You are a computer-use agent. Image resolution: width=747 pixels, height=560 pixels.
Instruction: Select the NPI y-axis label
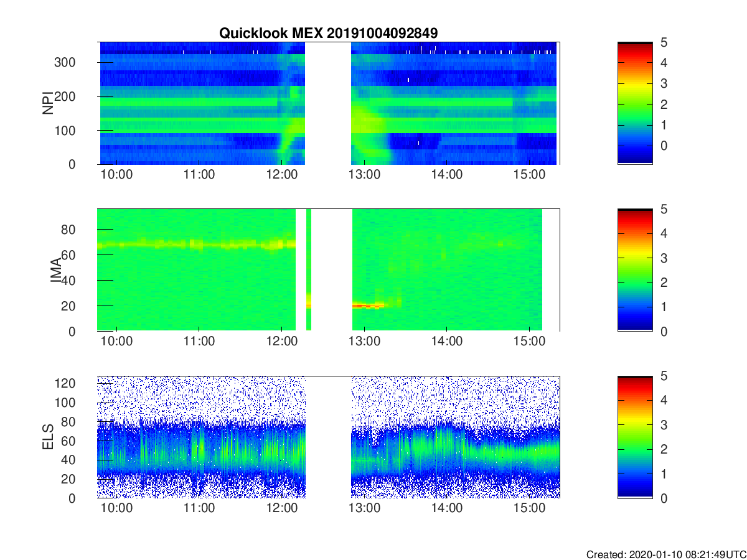pos(48,103)
